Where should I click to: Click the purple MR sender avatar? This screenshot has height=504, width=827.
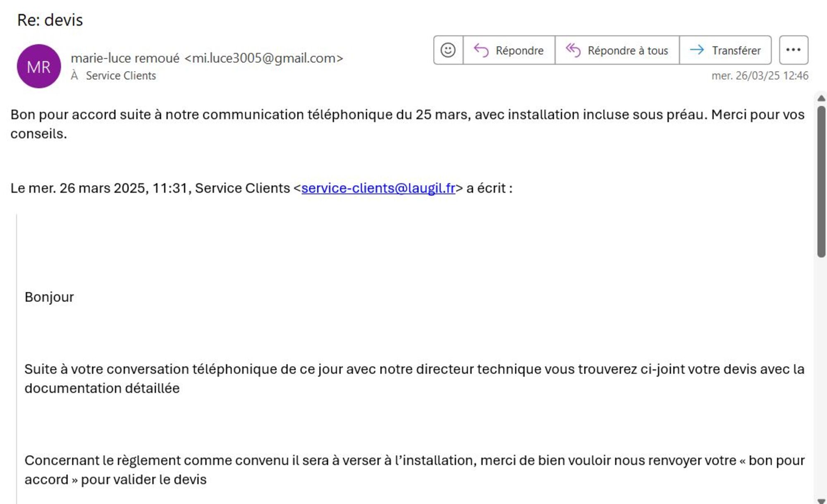click(x=39, y=66)
